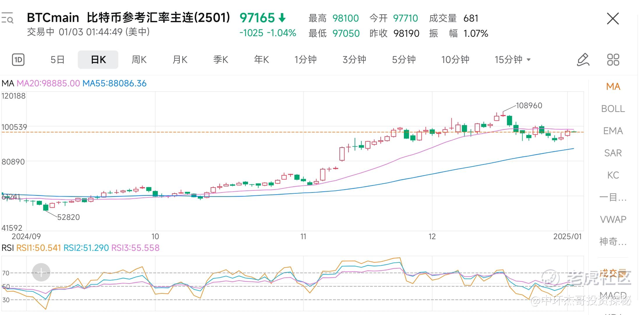This screenshot has height=315, width=644.
Task: Switch to the 周K weekly tab
Action: click(139, 60)
